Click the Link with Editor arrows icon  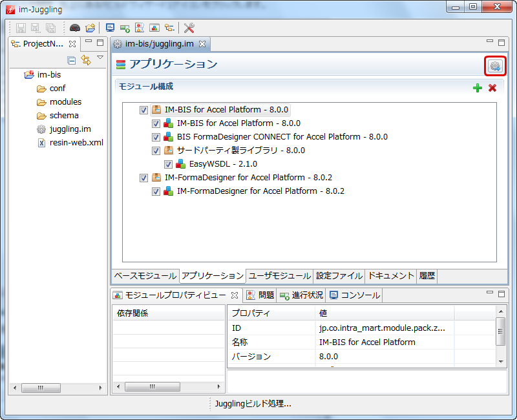[x=86, y=60]
